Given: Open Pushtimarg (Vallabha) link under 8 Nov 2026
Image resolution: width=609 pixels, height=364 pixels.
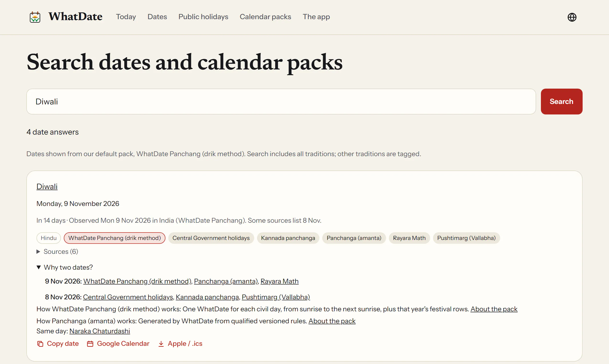Looking at the screenshot, I should click(x=276, y=297).
